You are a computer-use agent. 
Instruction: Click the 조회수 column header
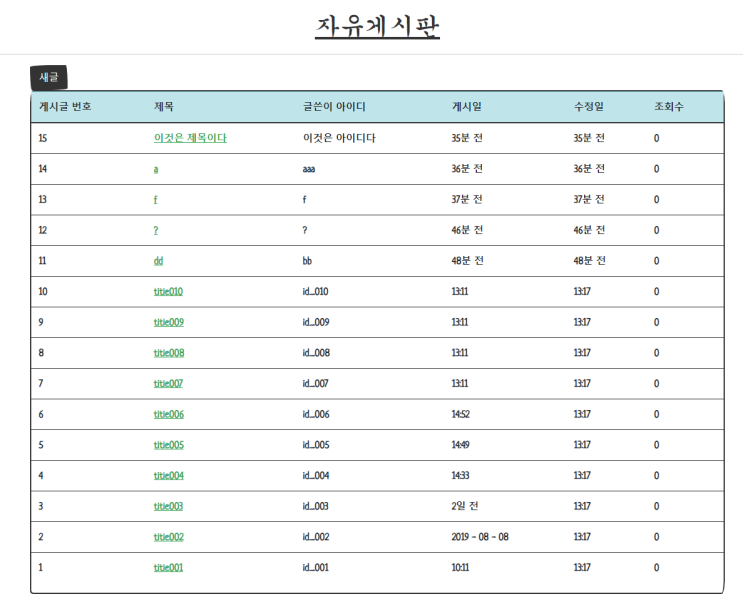click(669, 107)
